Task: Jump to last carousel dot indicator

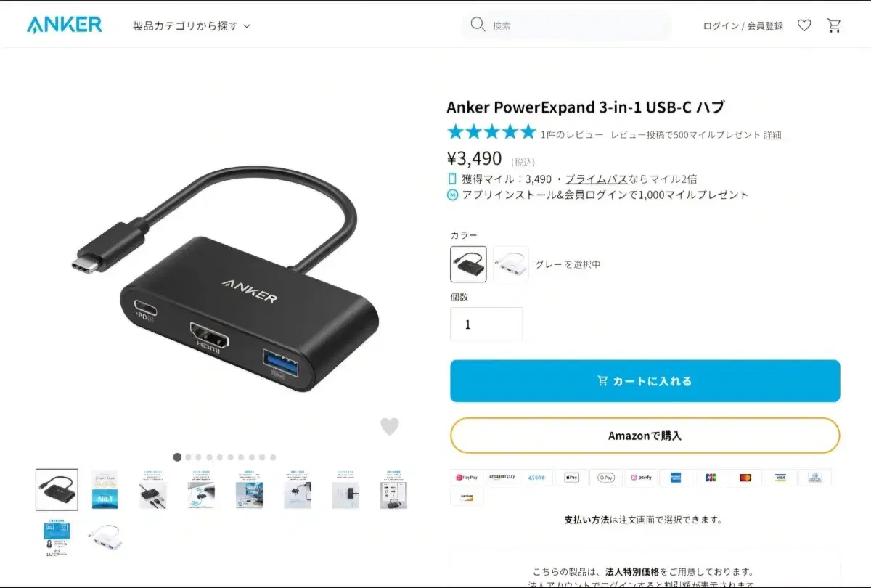Action: pyautogui.click(x=273, y=457)
